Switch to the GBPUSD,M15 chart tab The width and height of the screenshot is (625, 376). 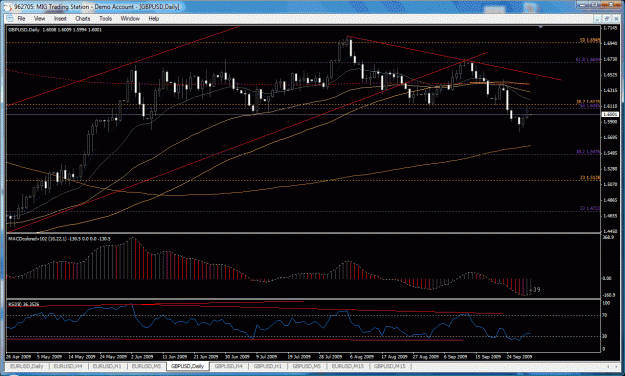(389, 366)
